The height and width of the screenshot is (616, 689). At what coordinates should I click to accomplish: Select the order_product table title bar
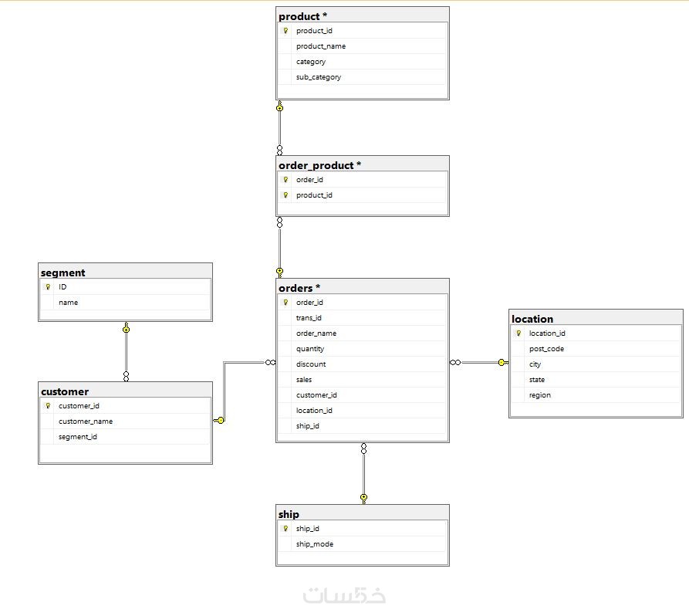363,165
